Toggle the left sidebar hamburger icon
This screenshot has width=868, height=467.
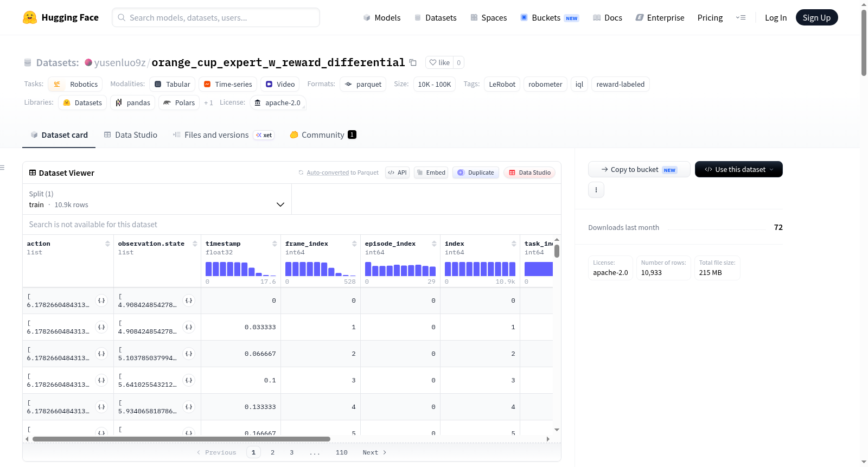coord(2,168)
